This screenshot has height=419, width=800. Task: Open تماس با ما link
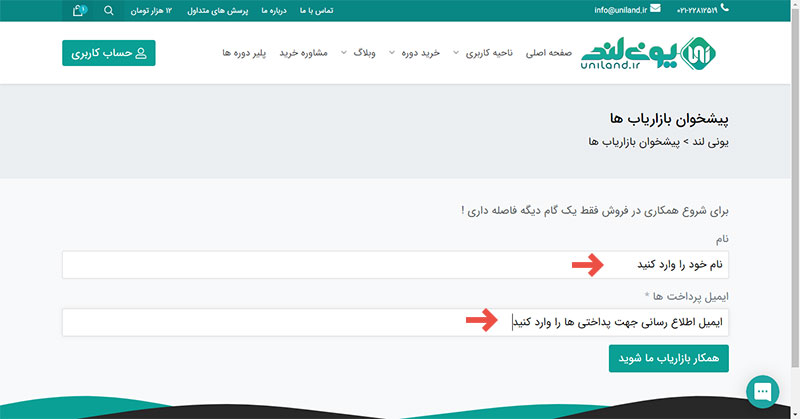pyautogui.click(x=316, y=11)
